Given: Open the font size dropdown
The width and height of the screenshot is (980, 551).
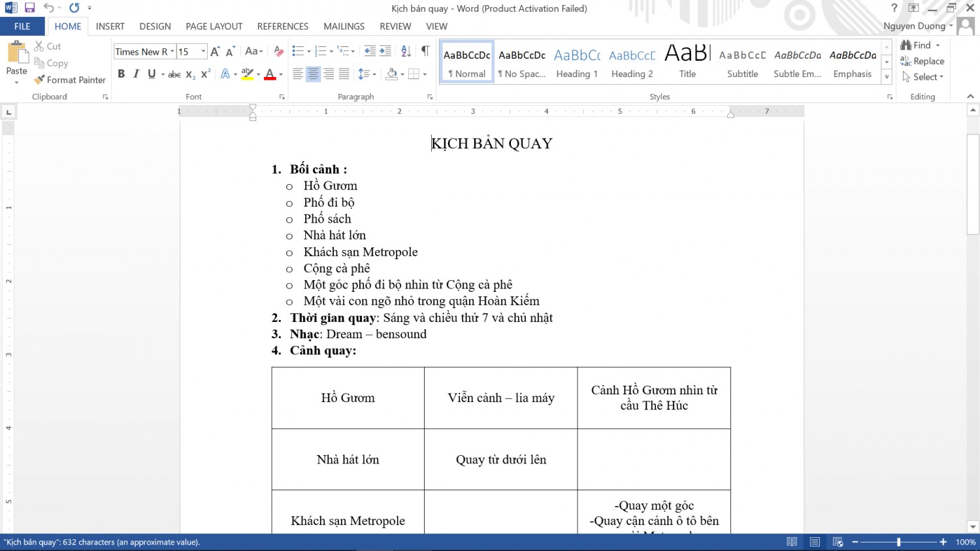Looking at the screenshot, I should click(x=203, y=52).
